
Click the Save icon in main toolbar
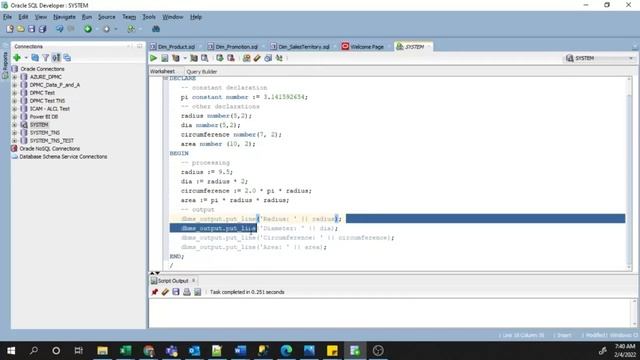point(31,29)
